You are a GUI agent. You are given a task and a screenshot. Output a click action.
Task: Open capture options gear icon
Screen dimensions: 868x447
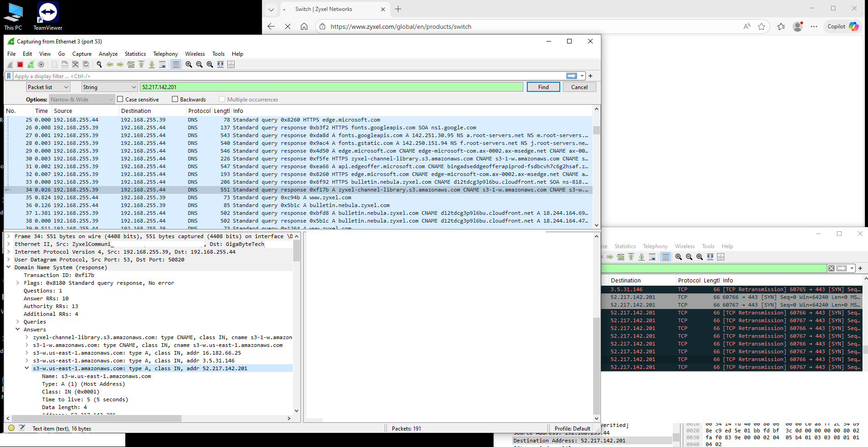coord(41,64)
